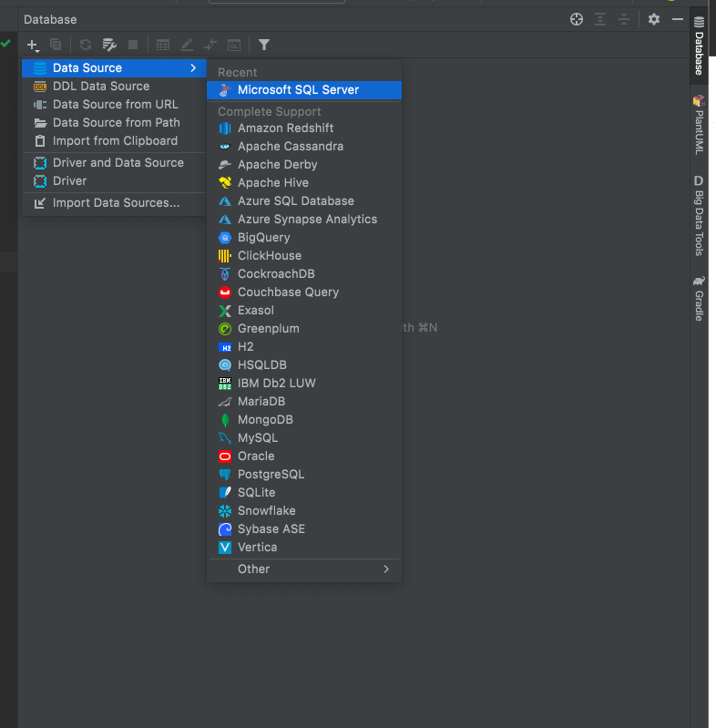Image resolution: width=716 pixels, height=728 pixels.
Task: Click the Duplicate data source icon
Action: click(56, 45)
